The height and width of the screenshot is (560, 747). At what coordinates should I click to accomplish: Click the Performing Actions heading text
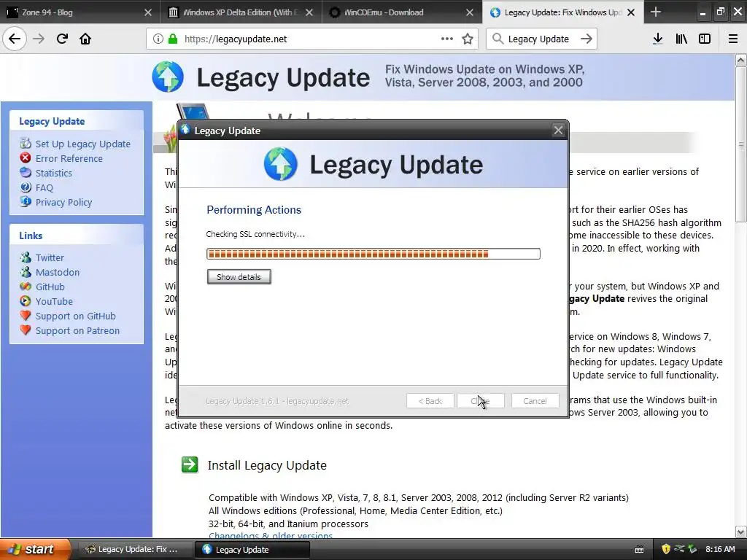(x=254, y=210)
